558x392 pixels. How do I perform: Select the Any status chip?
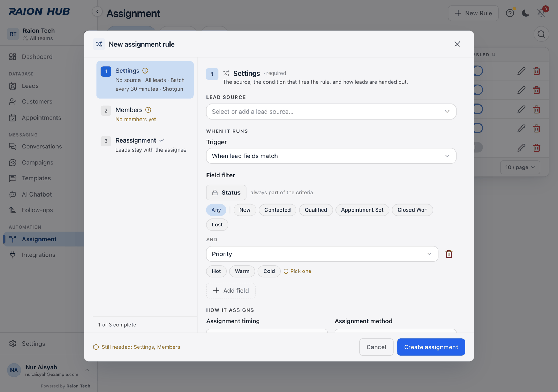[x=216, y=210]
